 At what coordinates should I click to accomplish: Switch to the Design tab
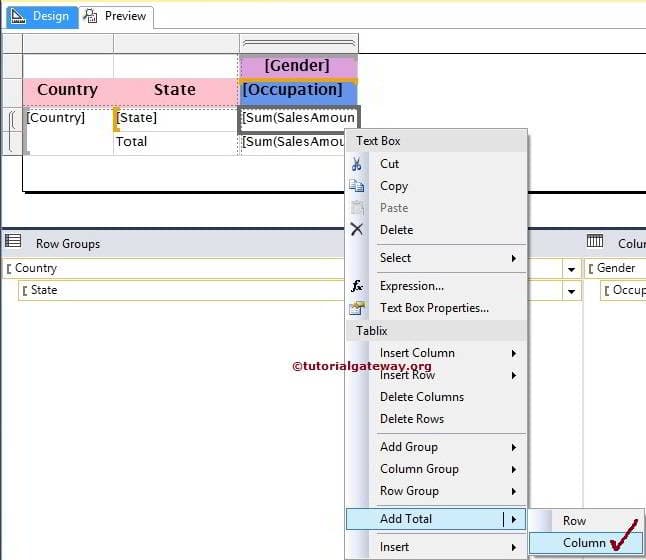coord(42,16)
